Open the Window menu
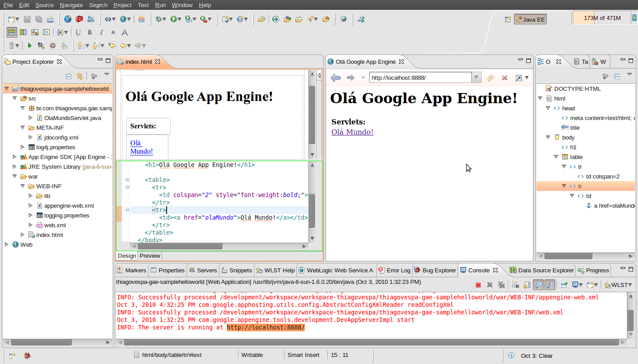This screenshot has height=364, width=638. pyautogui.click(x=182, y=5)
